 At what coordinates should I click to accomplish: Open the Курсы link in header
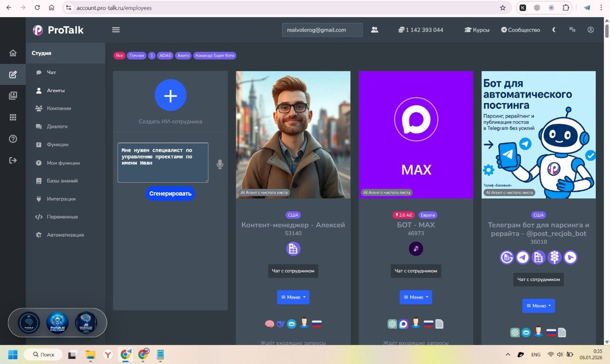click(x=477, y=30)
